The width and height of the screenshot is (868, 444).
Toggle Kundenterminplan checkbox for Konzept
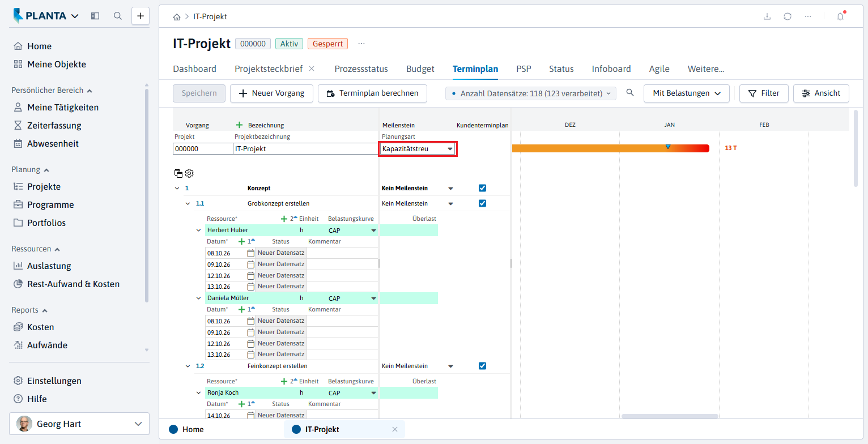483,188
